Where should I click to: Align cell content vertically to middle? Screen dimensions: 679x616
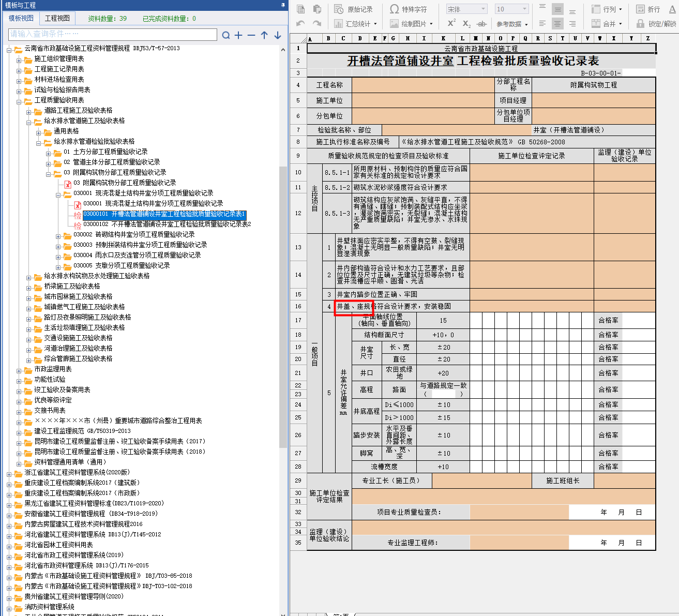click(x=557, y=9)
